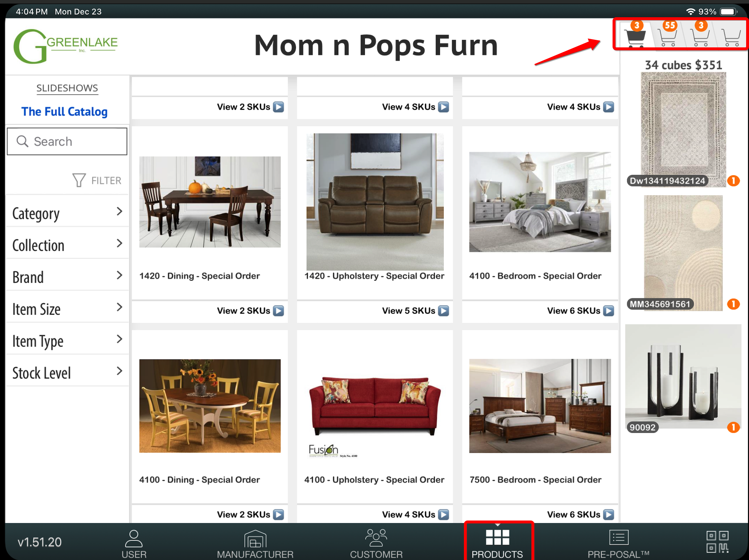The width and height of the screenshot is (749, 560).
Task: Open The Full Catalog link
Action: (64, 112)
